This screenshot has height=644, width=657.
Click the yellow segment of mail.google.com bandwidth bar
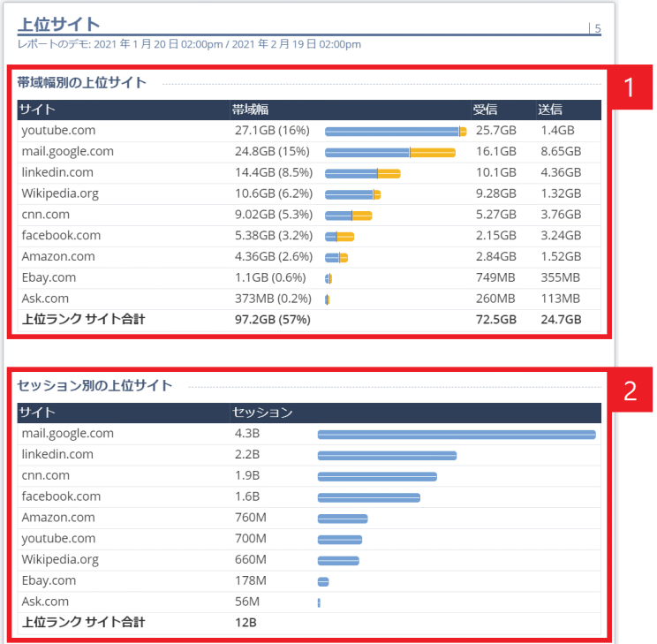433,153
